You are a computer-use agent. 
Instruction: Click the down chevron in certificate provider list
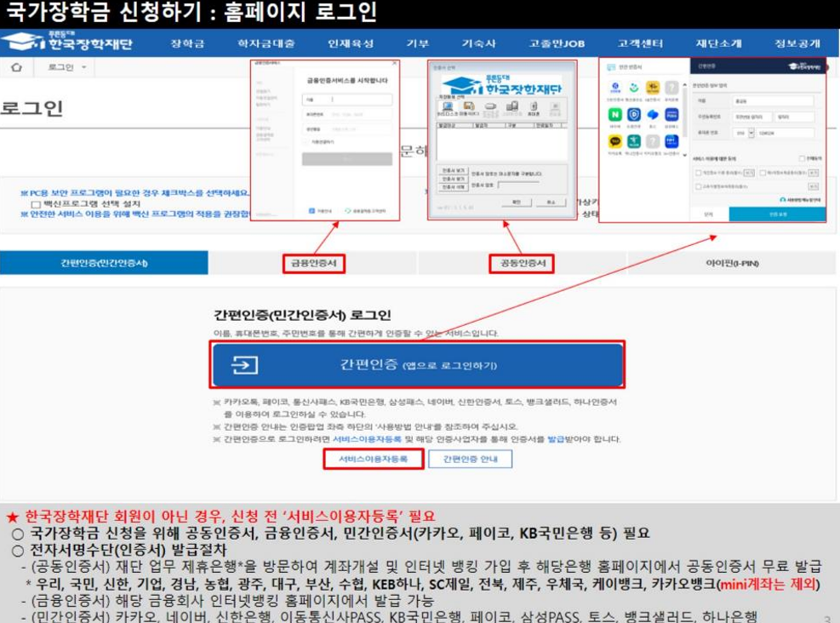click(x=684, y=156)
